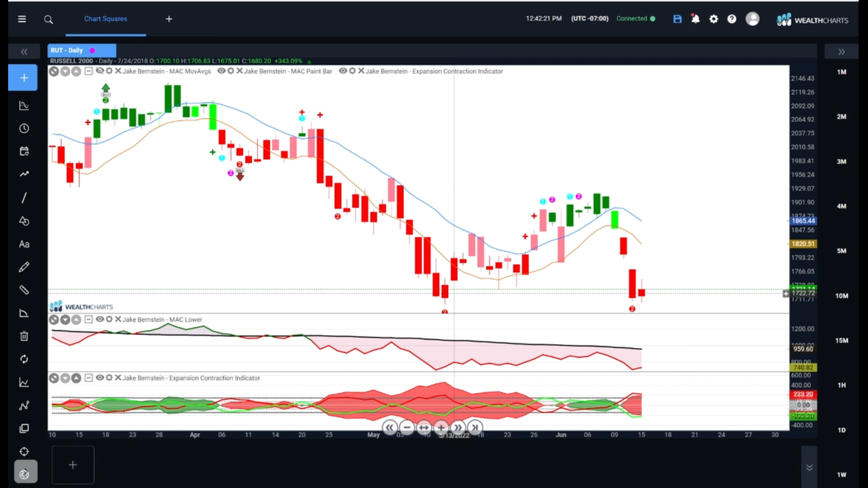868x488 pixels.
Task: Select the 1D timeframe
Action: [x=841, y=430]
